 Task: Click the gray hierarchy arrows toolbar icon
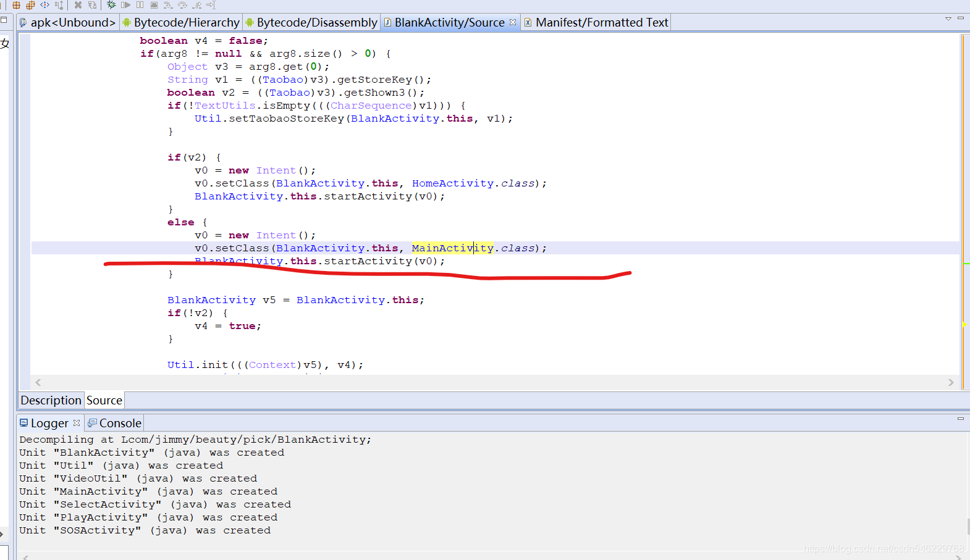[x=59, y=5]
